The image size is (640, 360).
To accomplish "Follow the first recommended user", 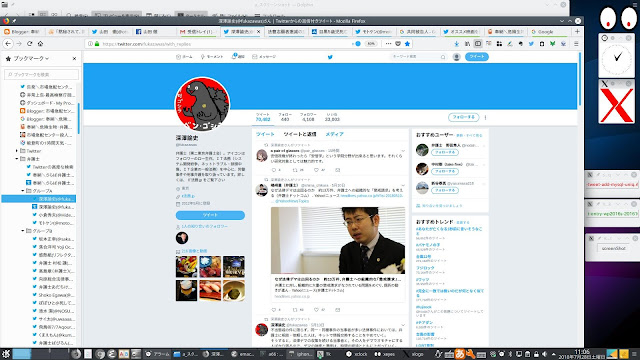I will coord(444,152).
